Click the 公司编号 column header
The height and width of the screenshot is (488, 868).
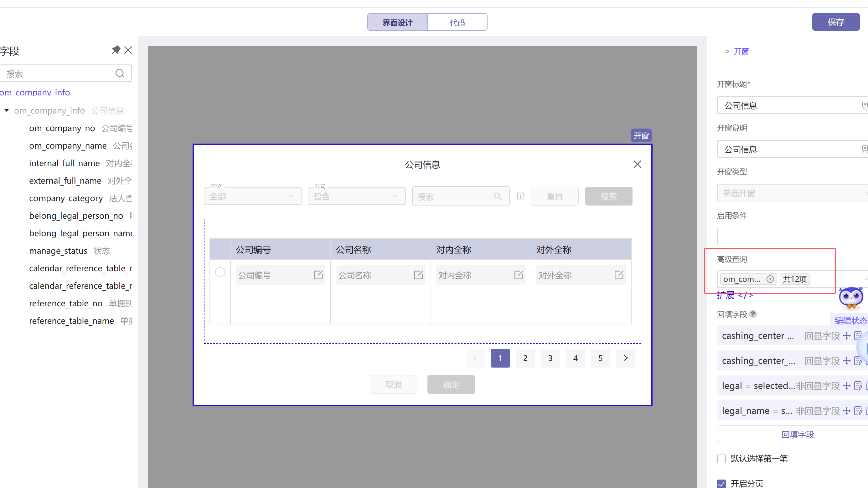click(280, 249)
